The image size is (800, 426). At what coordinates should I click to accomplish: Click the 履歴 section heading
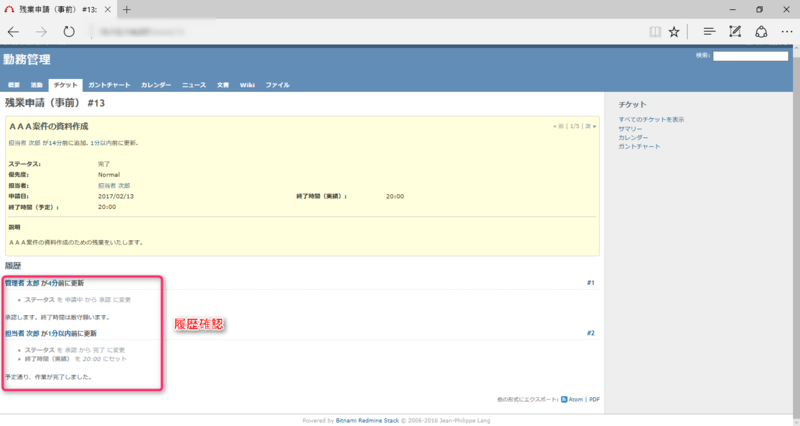13,266
